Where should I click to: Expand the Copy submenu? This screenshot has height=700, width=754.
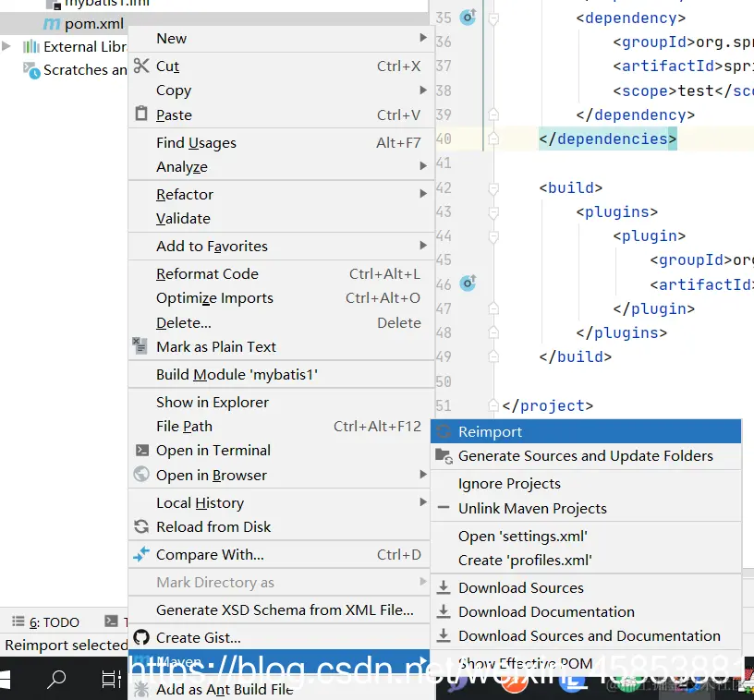pos(423,90)
